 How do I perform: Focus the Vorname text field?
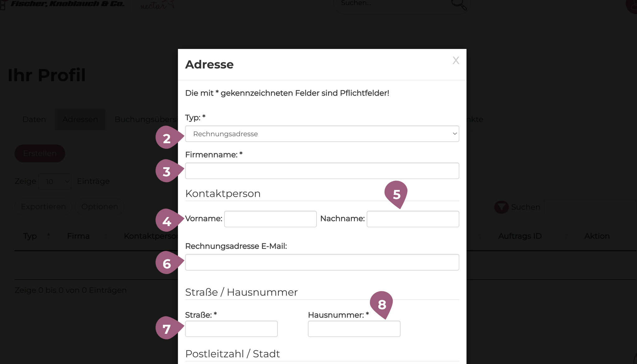[x=270, y=219]
